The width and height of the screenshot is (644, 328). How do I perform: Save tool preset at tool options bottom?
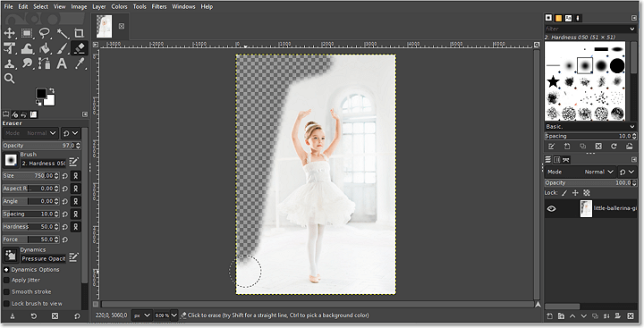pyautogui.click(x=13, y=316)
